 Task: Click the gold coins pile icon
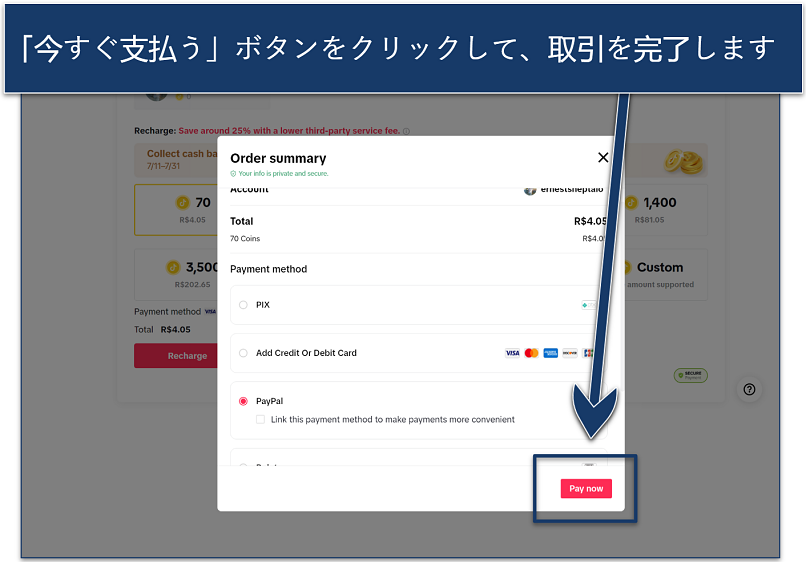point(683,161)
